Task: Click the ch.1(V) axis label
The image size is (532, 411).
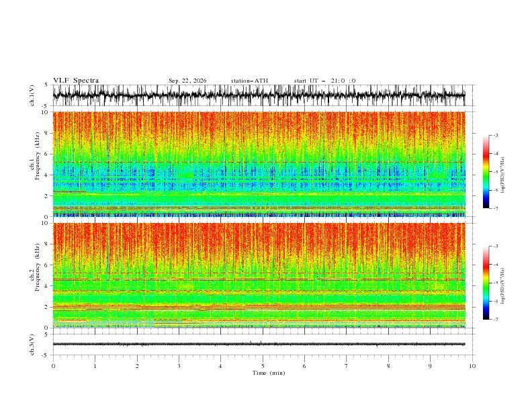Action: tap(32, 95)
